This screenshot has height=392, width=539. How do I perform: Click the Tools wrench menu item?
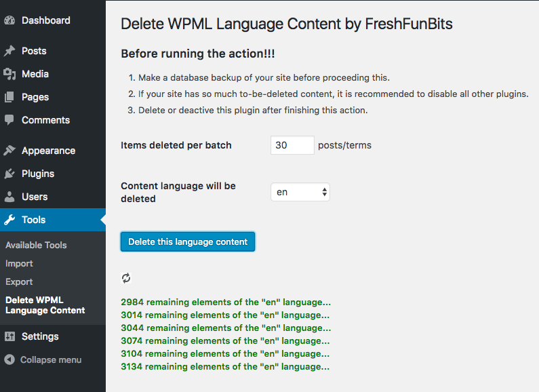coord(53,220)
